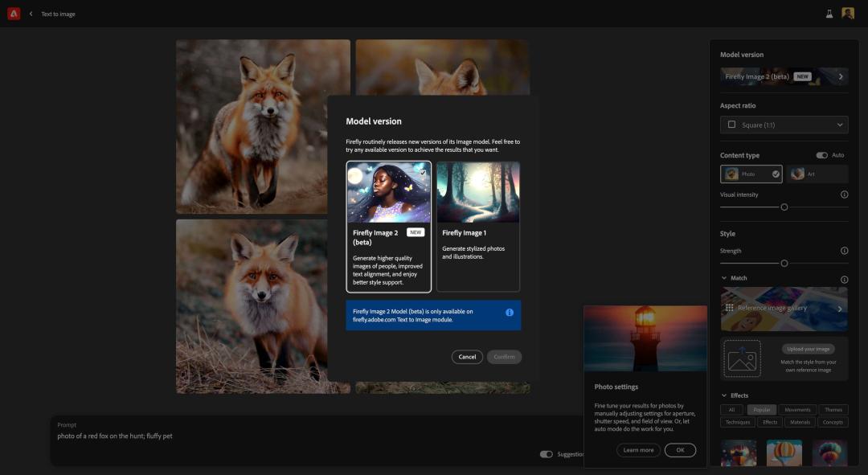
Task: Click the info icon beside Strength
Action: pyautogui.click(x=844, y=251)
